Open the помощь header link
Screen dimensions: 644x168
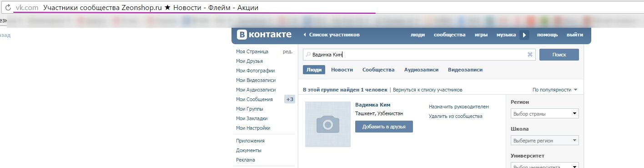coord(547,35)
